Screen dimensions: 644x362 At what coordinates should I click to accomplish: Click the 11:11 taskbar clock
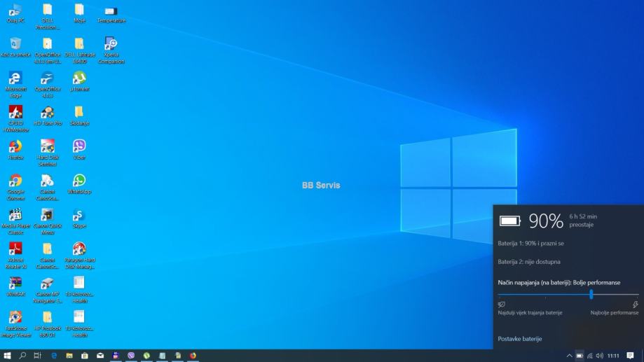pyautogui.click(x=613, y=356)
